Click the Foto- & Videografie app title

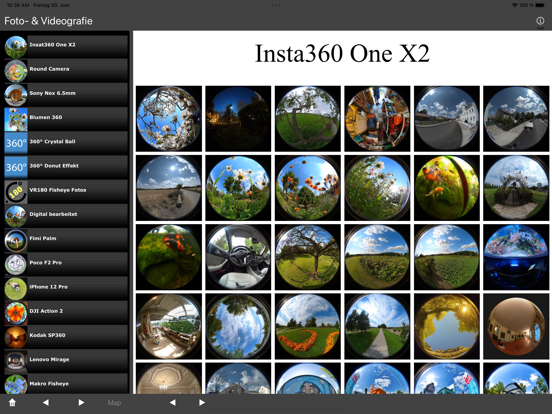pos(48,21)
